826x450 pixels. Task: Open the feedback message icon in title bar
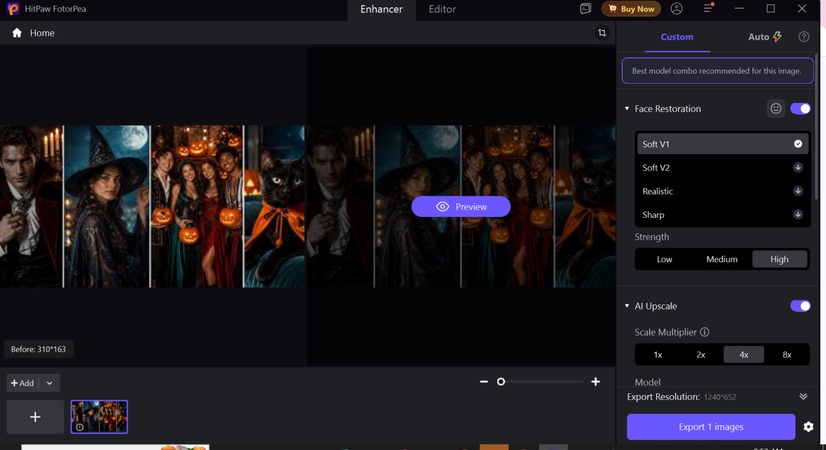coord(585,9)
